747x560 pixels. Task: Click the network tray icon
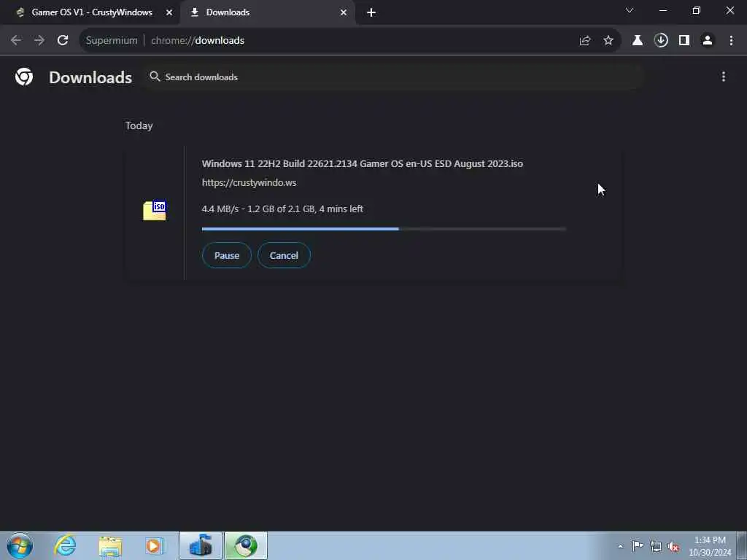[x=656, y=546]
